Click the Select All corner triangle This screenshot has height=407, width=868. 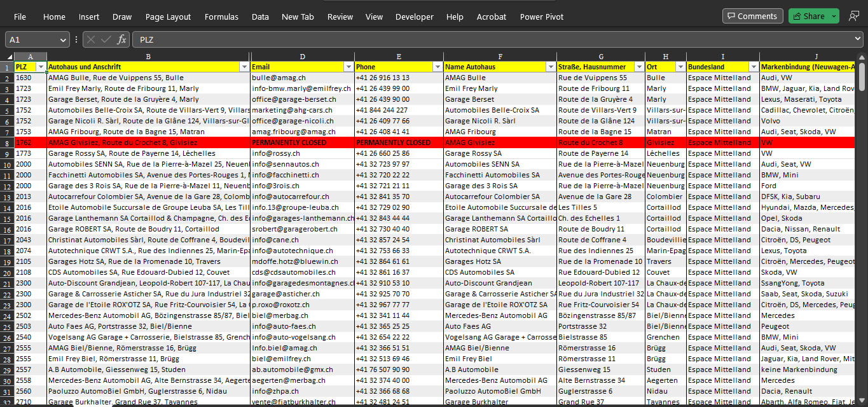tap(7, 57)
